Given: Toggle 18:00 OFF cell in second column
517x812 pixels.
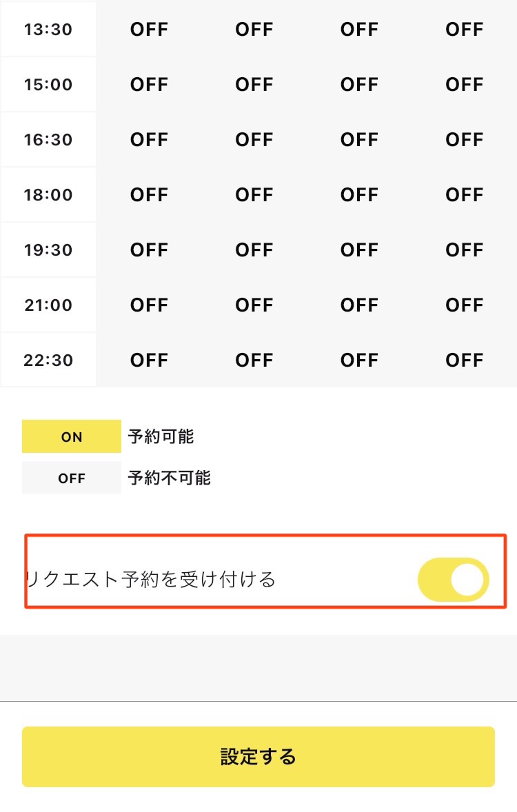Looking at the screenshot, I should [254, 195].
